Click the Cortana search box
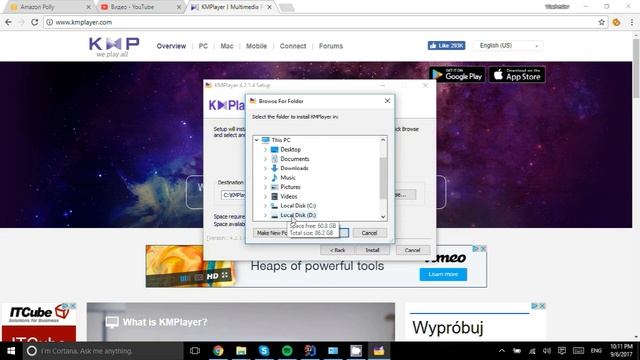 coord(103,351)
